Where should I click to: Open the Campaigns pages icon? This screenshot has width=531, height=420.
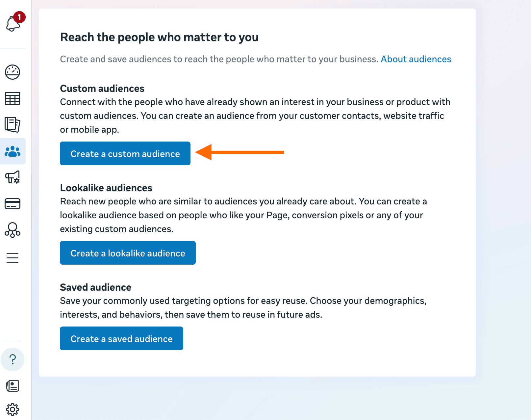13,125
